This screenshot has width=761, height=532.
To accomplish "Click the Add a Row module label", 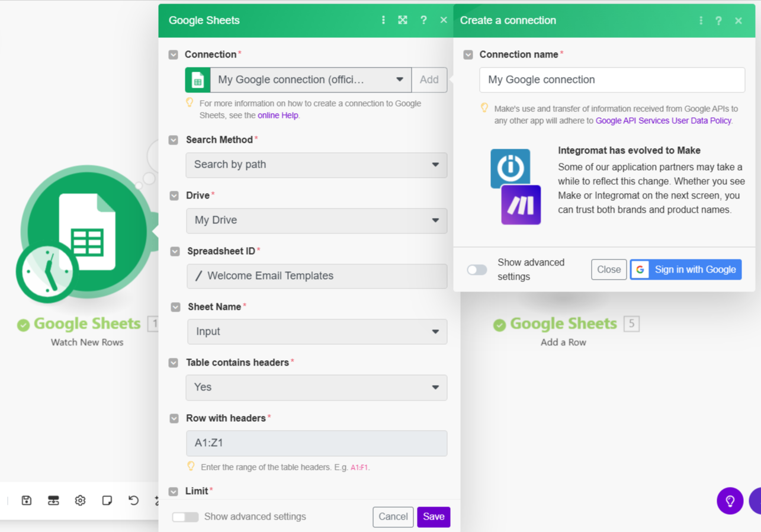I will (563, 342).
